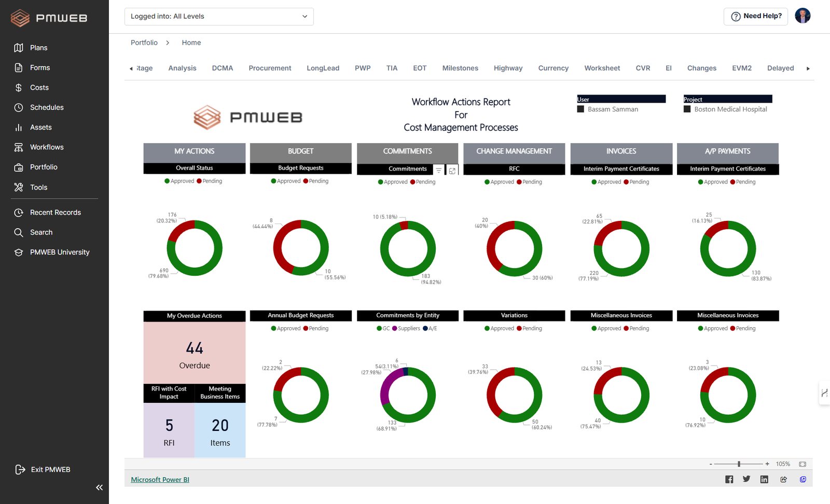Open the Microsoft Power BI link

point(160,480)
